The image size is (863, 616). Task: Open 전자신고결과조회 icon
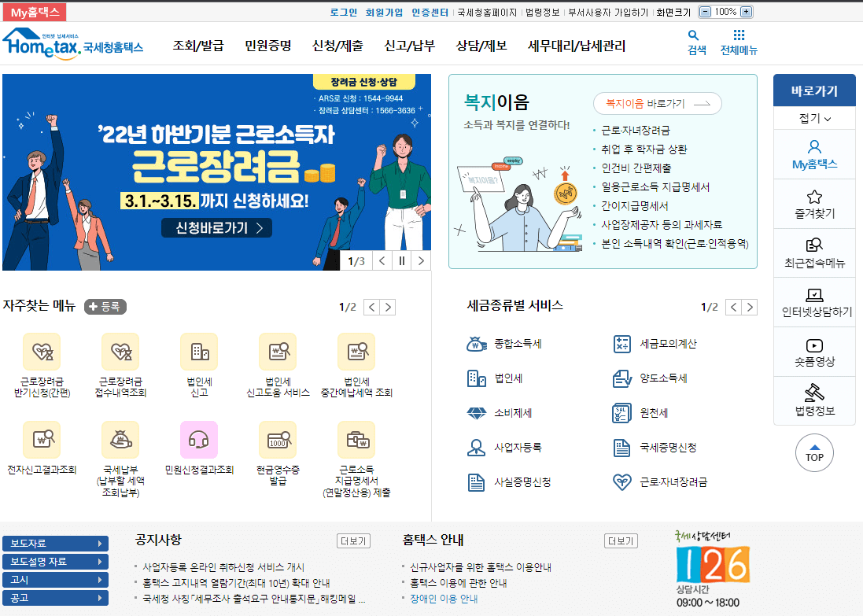point(42,439)
